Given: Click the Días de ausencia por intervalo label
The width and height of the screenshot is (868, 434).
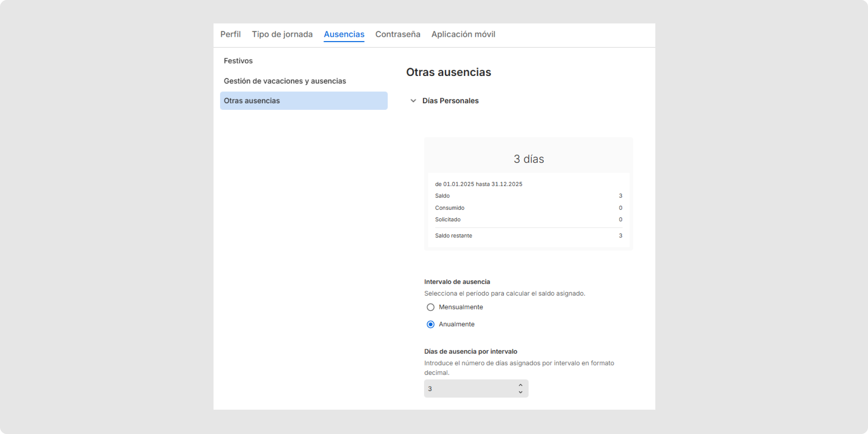Looking at the screenshot, I should (x=470, y=352).
